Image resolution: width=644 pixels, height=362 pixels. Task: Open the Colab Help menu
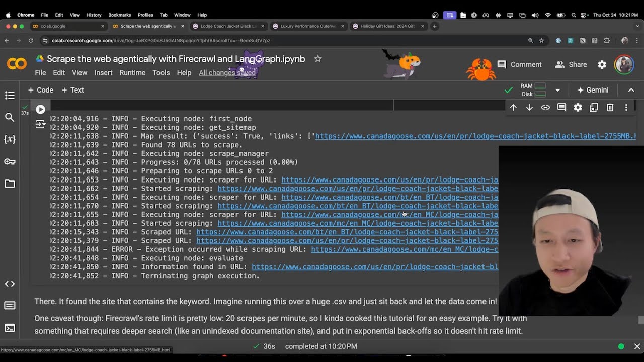[x=184, y=73]
